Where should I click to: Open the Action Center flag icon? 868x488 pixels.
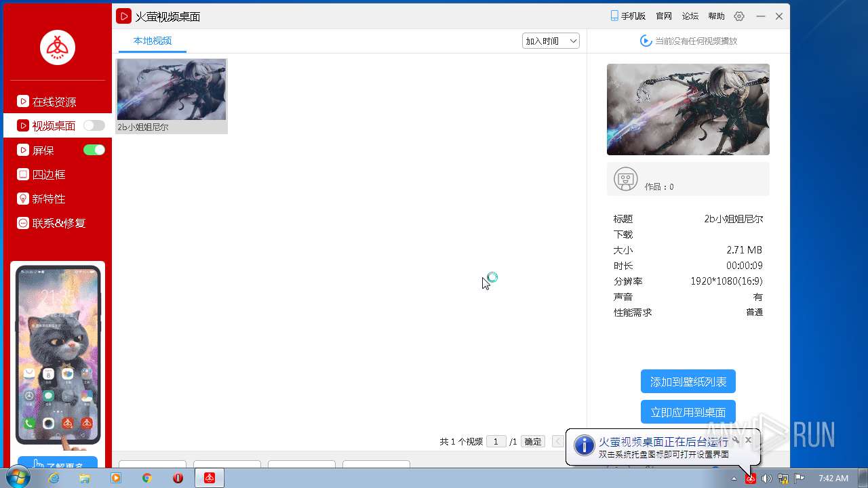coord(800,478)
